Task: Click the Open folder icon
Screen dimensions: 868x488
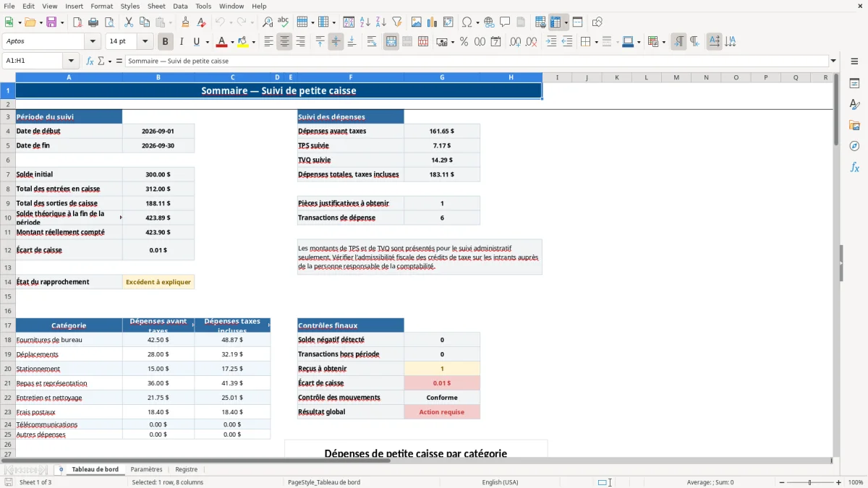Action: 29,22
